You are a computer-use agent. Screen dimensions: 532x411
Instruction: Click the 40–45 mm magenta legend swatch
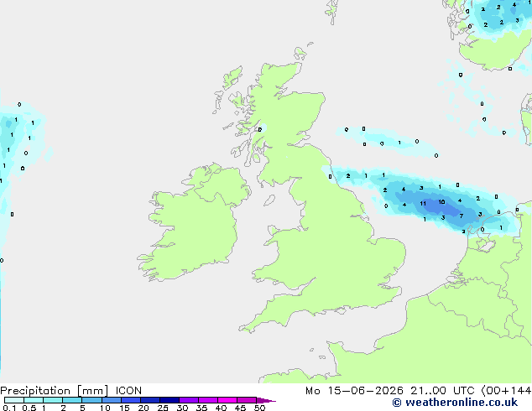(x=227, y=400)
